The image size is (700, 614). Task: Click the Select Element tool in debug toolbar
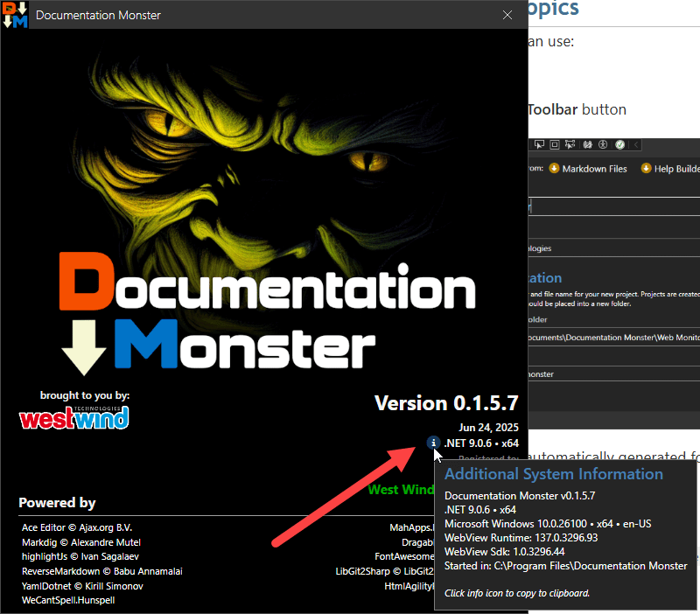coord(539,144)
